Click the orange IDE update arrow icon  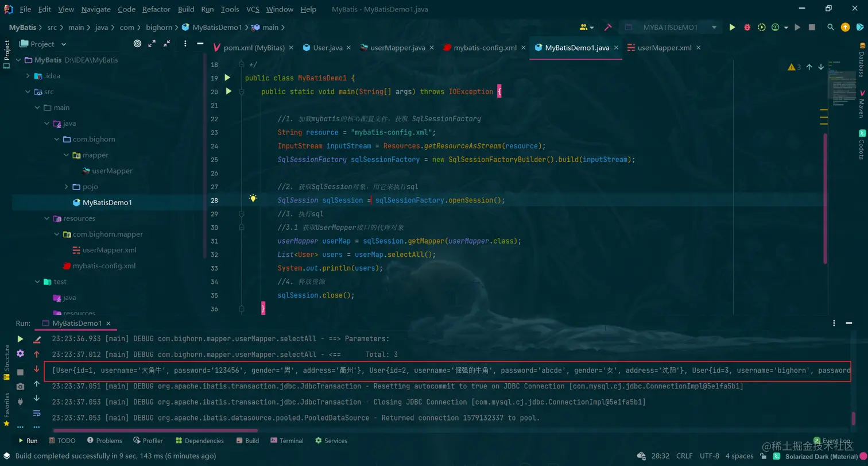point(845,27)
